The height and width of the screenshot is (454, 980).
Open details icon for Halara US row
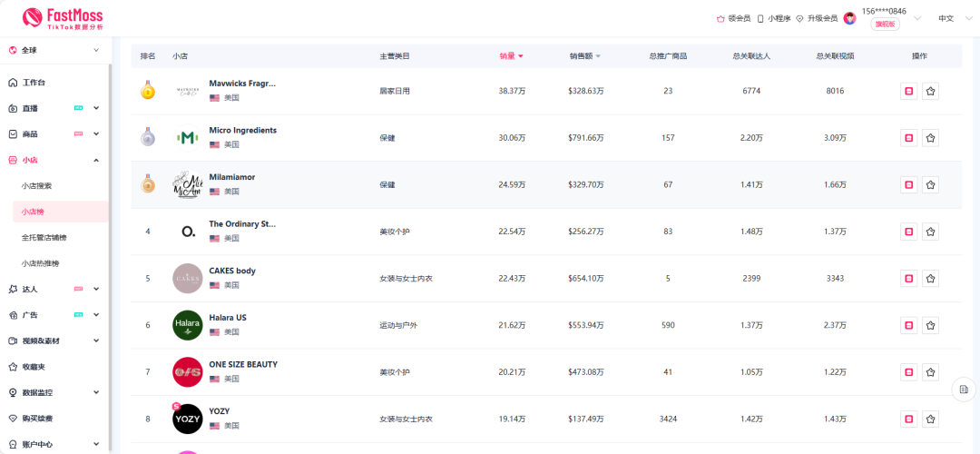point(908,326)
